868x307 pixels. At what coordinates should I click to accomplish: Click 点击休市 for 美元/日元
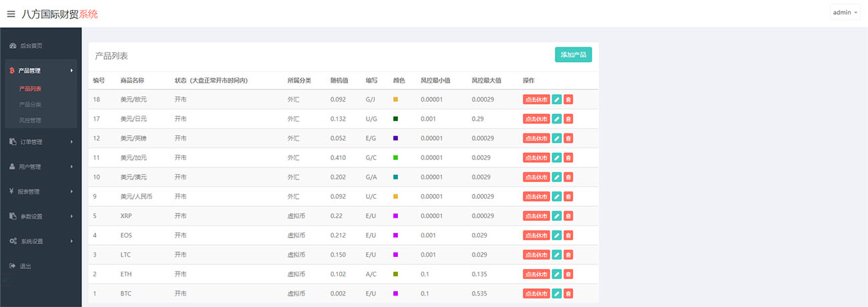(536, 119)
